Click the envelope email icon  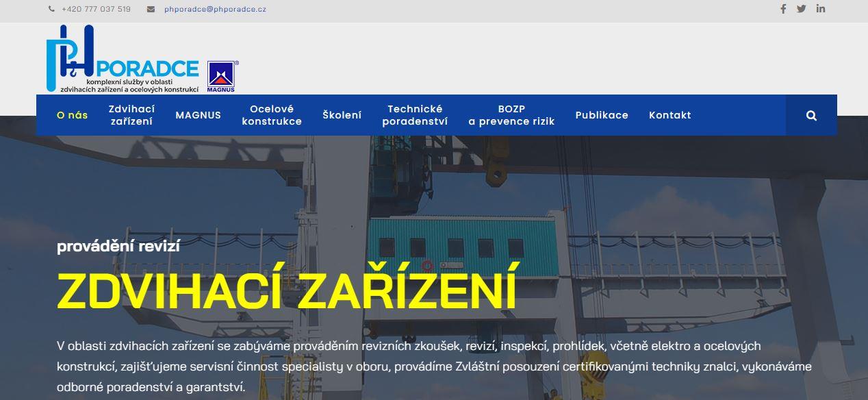pyautogui.click(x=151, y=10)
